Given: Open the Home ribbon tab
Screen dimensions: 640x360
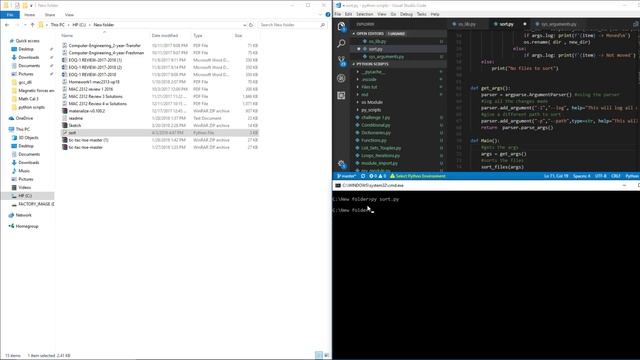Looking at the screenshot, I should [x=29, y=15].
